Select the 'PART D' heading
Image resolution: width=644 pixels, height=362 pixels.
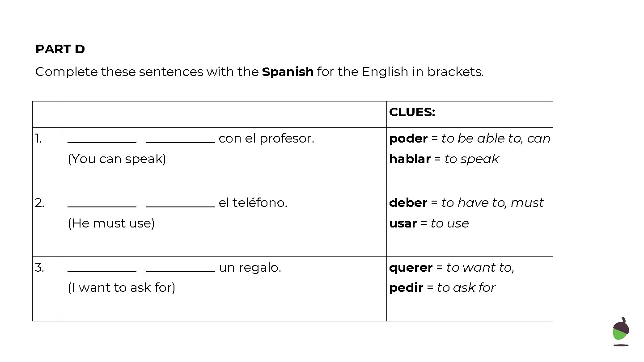click(60, 49)
